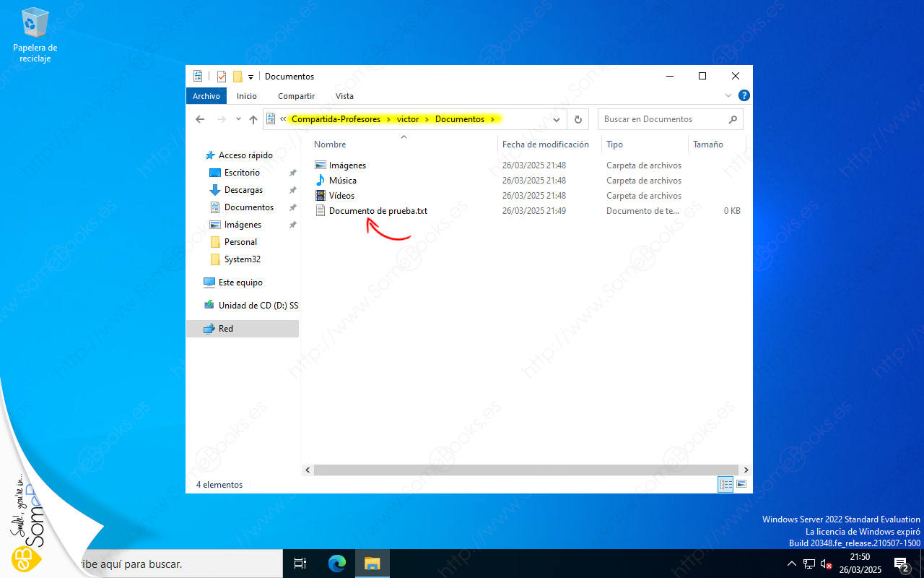This screenshot has height=578, width=924.
Task: Open the Explorer help icon
Action: [x=744, y=95]
